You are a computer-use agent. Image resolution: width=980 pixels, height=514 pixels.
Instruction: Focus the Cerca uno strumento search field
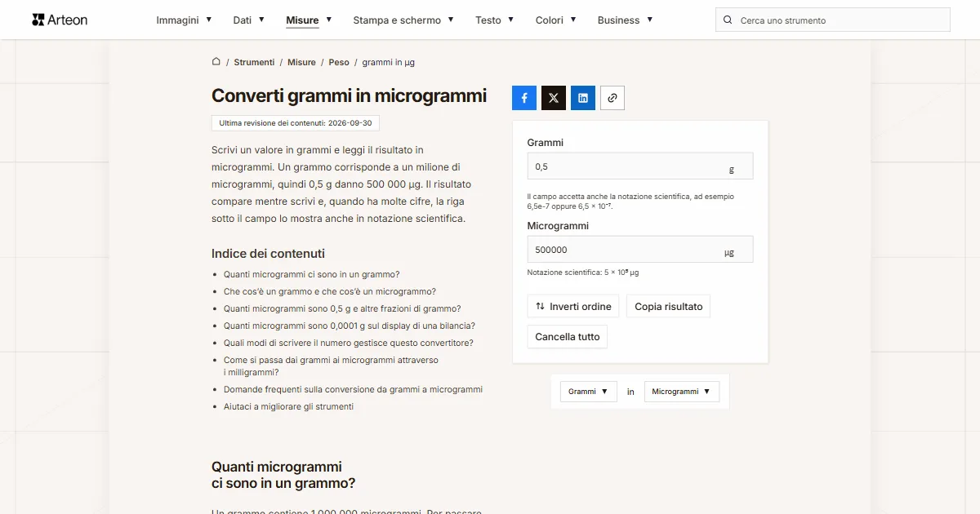pos(833,20)
